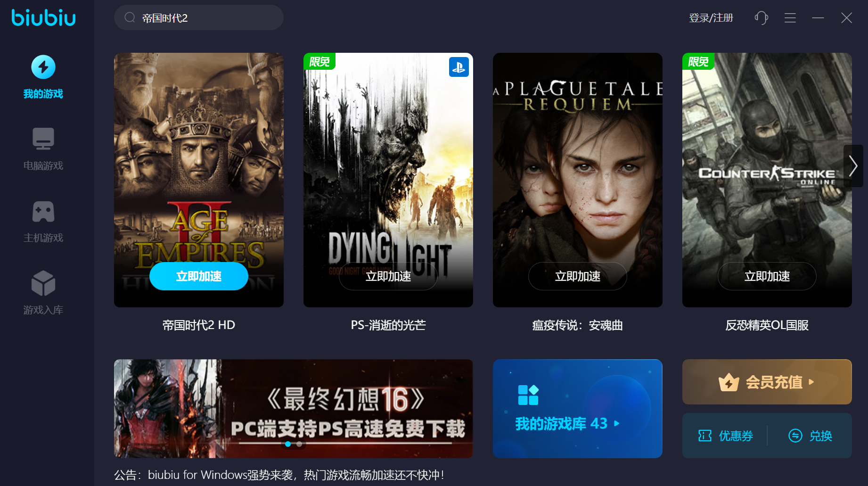Click the search magnifier icon
This screenshot has height=486, width=868.
[x=130, y=17]
